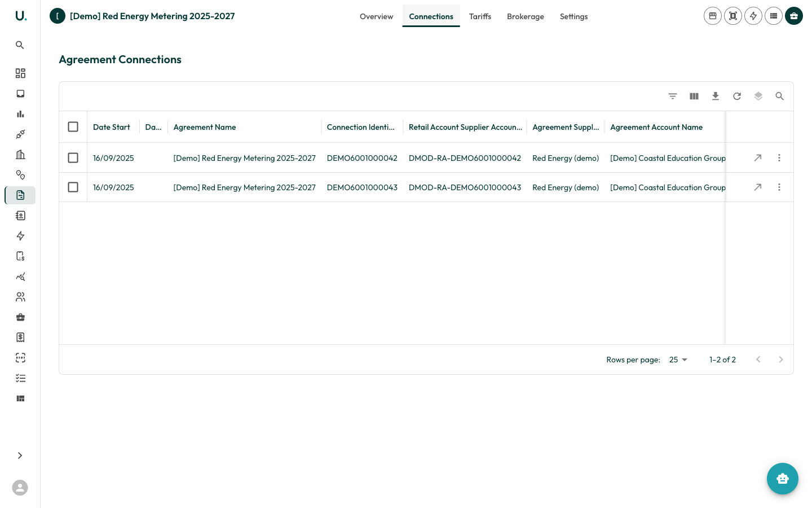Switch to the Tariffs tab

(480, 16)
